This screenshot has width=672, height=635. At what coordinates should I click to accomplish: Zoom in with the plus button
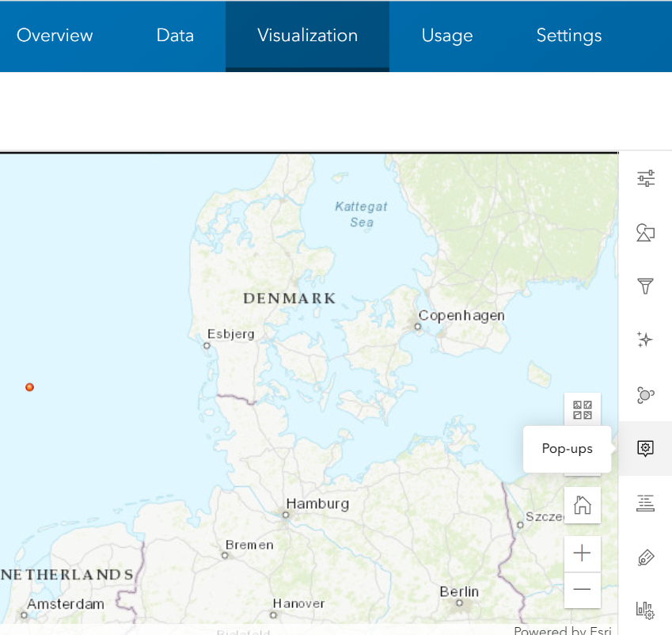tap(583, 553)
